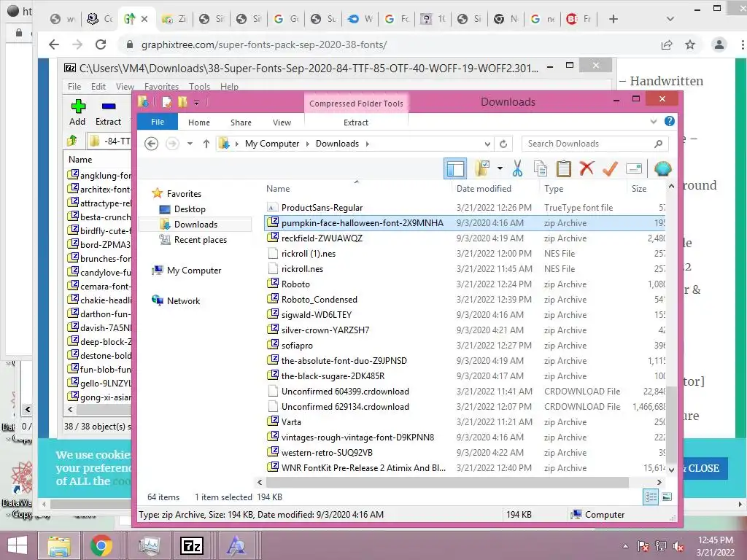The image size is (747, 560).
Task: Sort by Type column header
Action: [x=554, y=189]
